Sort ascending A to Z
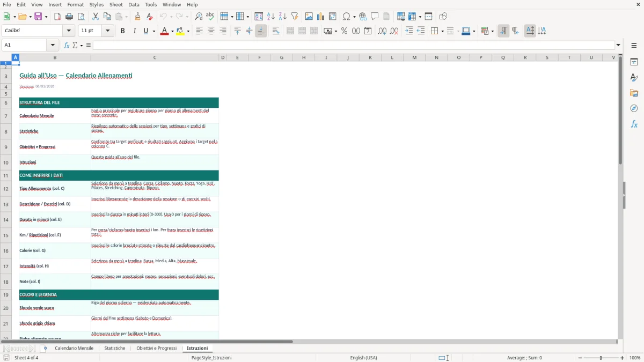This screenshot has height=362, width=644. (x=271, y=17)
